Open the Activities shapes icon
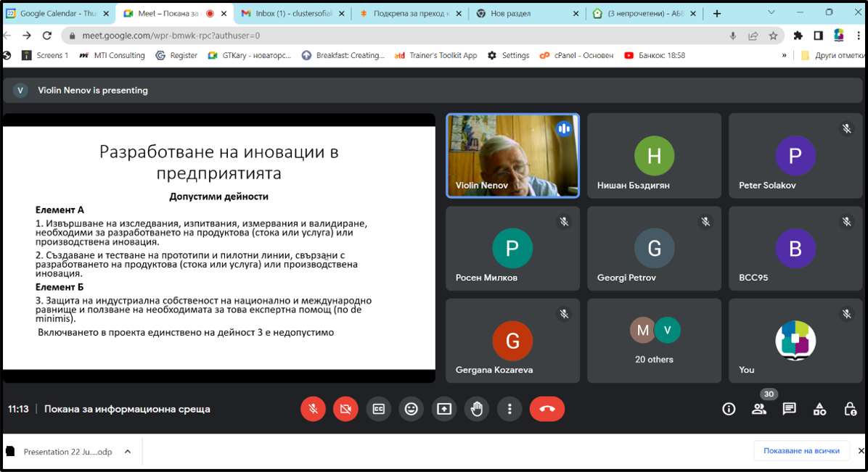 point(820,409)
